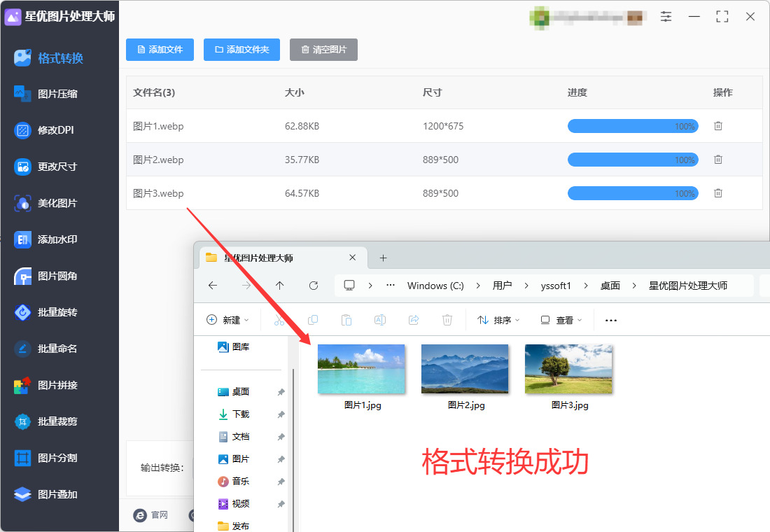This screenshot has width=770, height=532.
Task: Remove 图片2.webp using its trash icon
Action: click(718, 160)
